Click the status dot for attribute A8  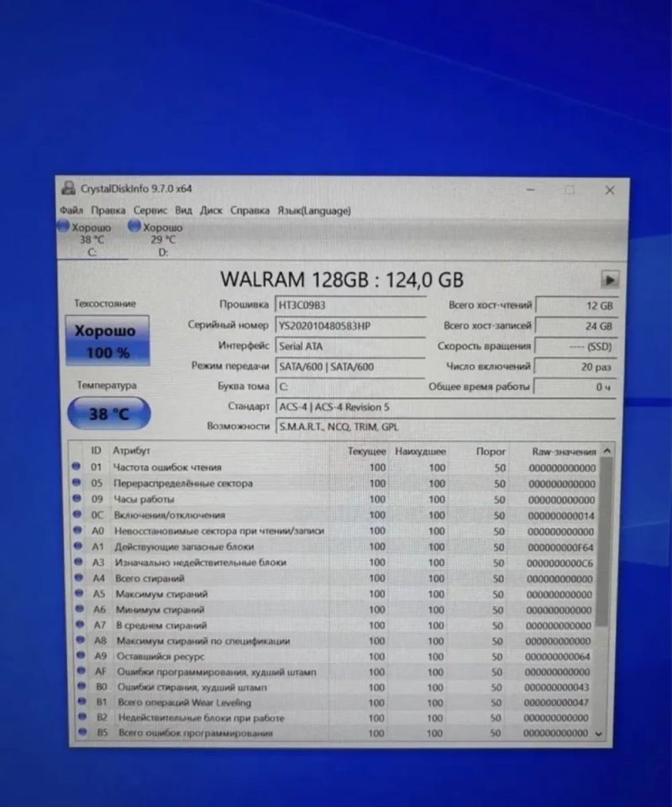tap(81, 640)
